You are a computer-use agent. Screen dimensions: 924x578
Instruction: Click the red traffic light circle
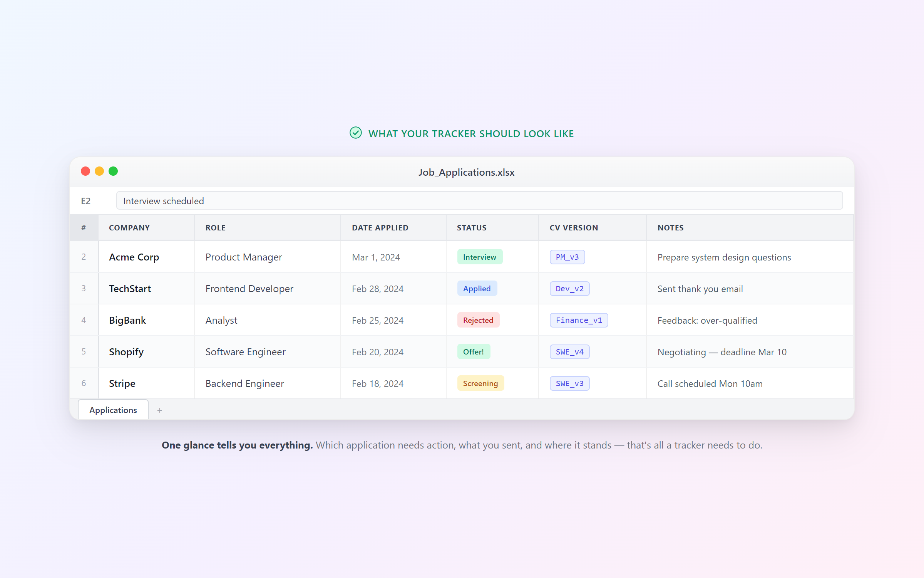coord(85,171)
